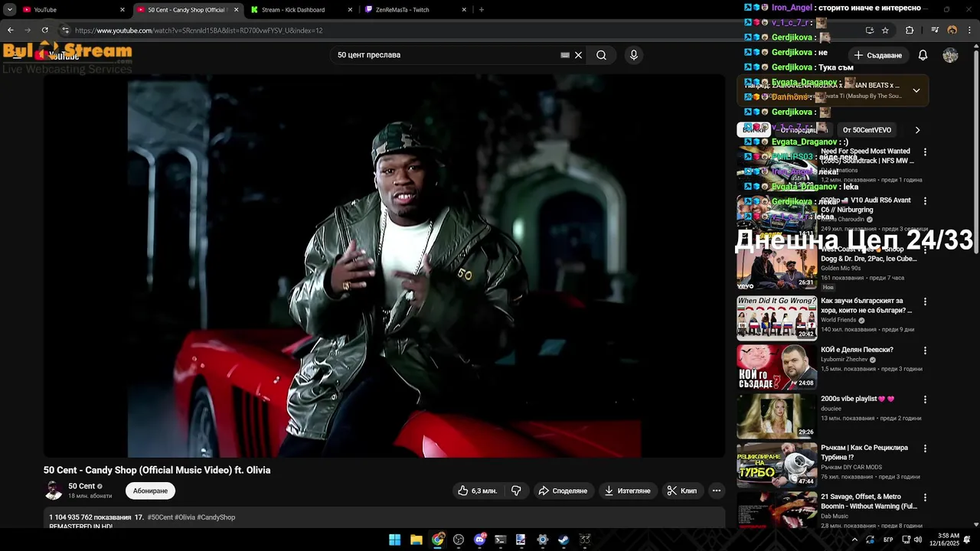Open 2000s vibe playlist thumbnail
The width and height of the screenshot is (980, 551).
tap(776, 416)
